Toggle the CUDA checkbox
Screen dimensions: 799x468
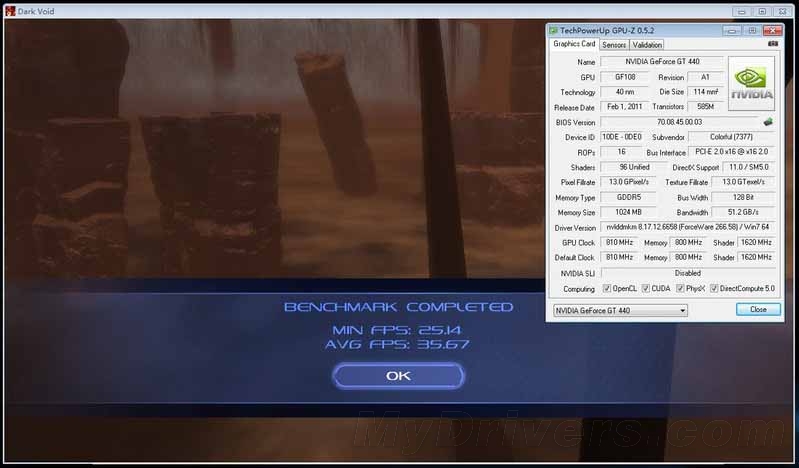point(646,289)
